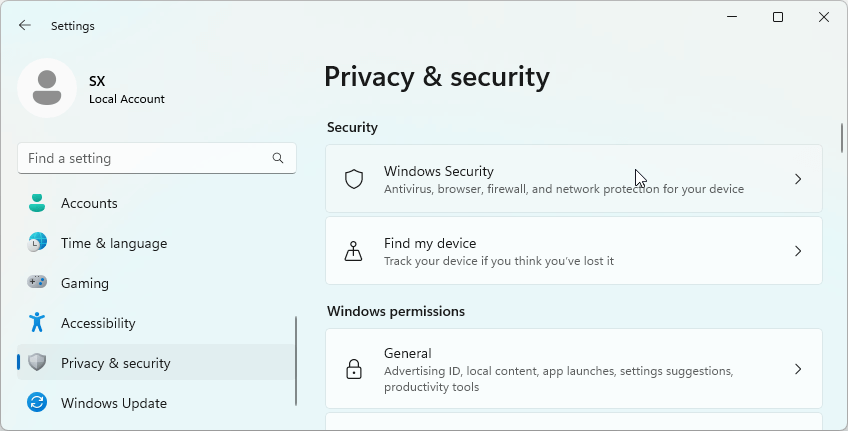The height and width of the screenshot is (431, 848).
Task: Click the General padlock icon
Action: (354, 369)
